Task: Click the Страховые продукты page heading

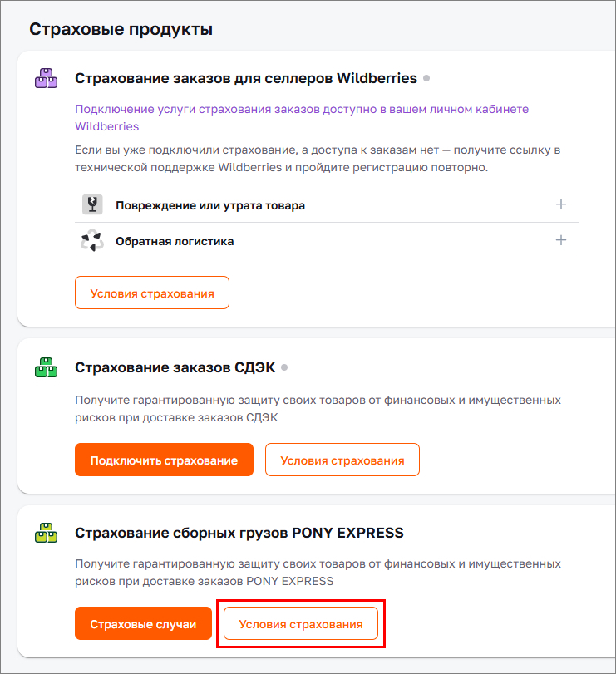Action: pos(121,27)
